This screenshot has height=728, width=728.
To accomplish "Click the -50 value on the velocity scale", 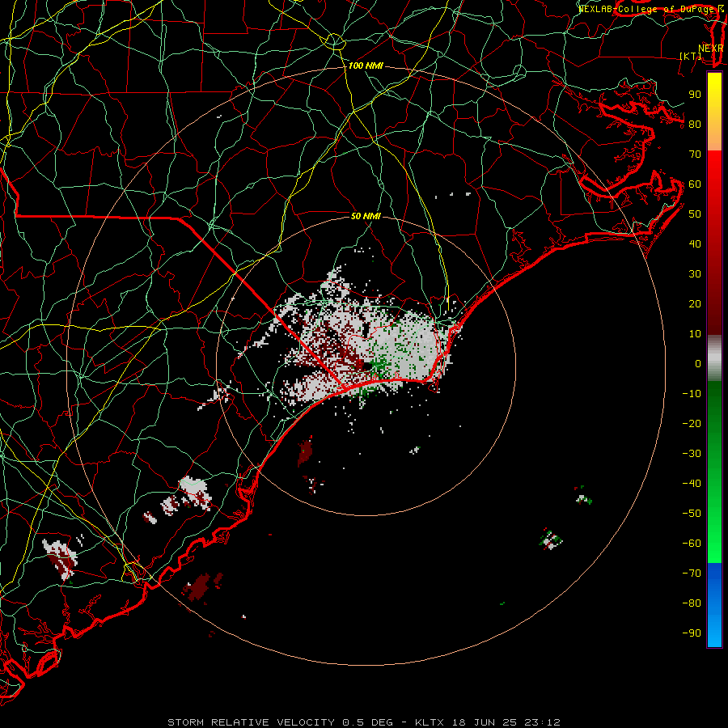I will point(692,514).
